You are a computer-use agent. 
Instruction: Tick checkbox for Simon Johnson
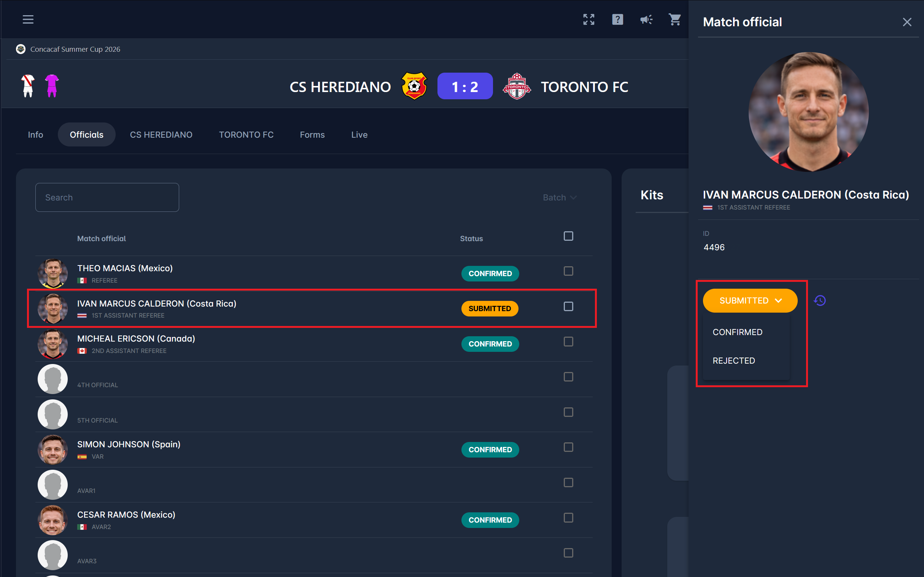pyautogui.click(x=568, y=447)
